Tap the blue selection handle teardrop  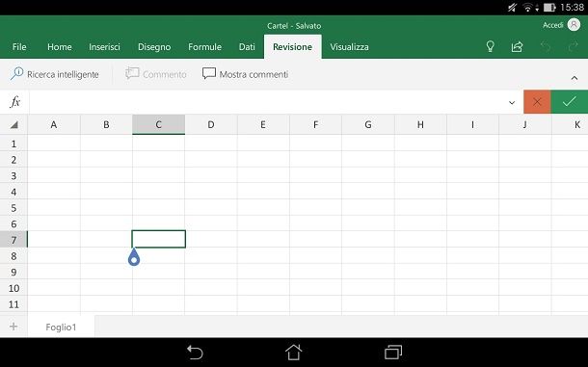(134, 257)
